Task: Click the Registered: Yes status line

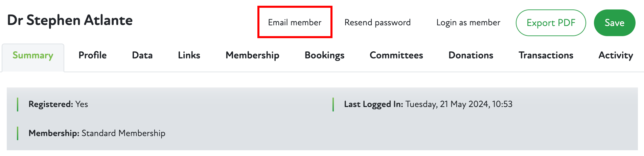Action: pyautogui.click(x=58, y=104)
